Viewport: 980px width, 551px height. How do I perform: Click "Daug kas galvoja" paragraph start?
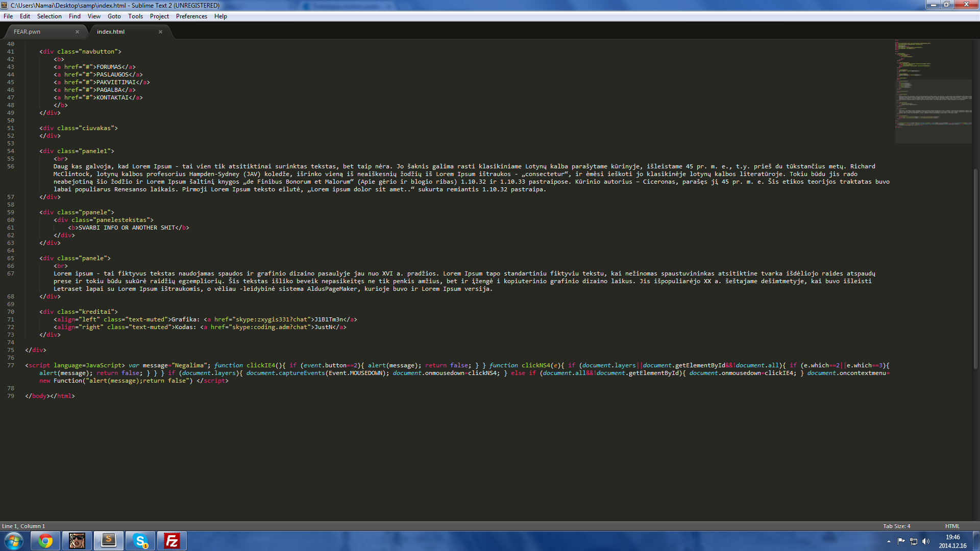pyautogui.click(x=83, y=166)
